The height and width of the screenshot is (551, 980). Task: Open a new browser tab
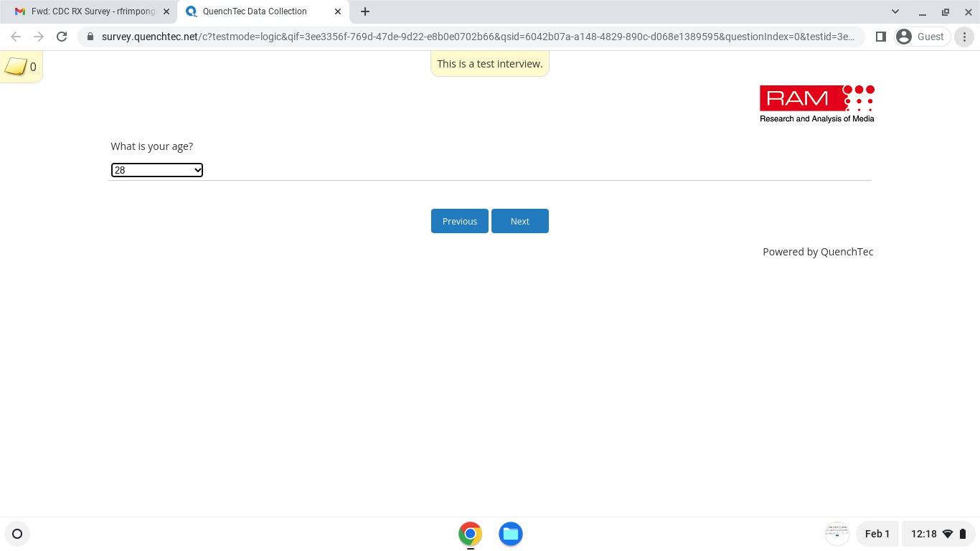[x=365, y=11]
